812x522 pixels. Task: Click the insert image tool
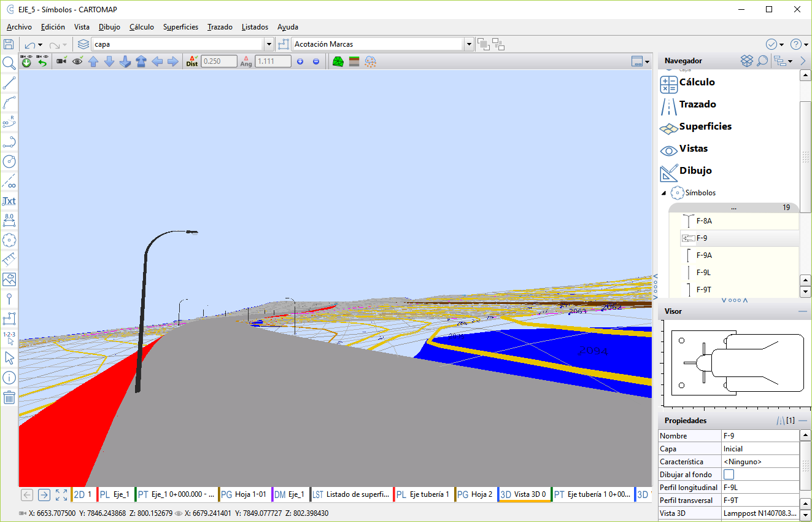tap(9, 279)
